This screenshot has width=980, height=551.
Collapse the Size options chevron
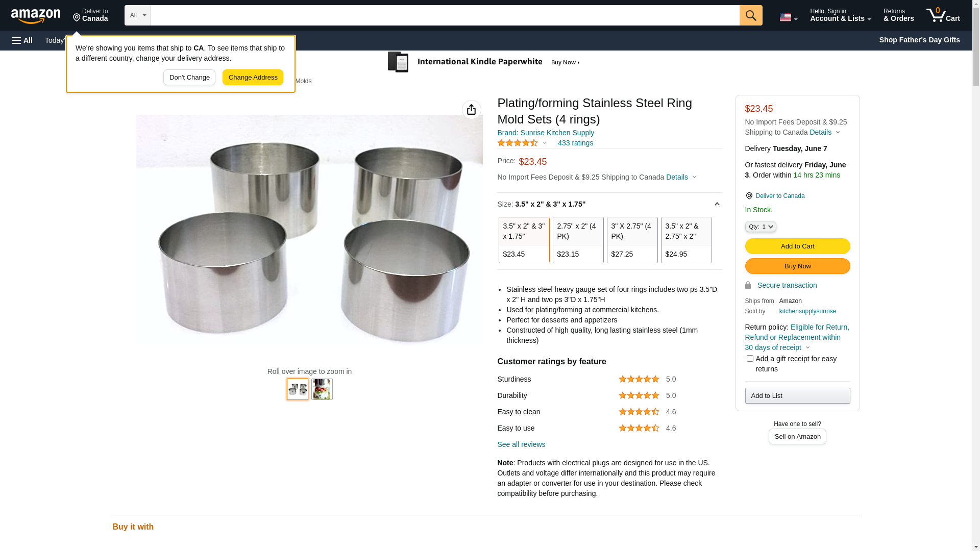pos(717,204)
